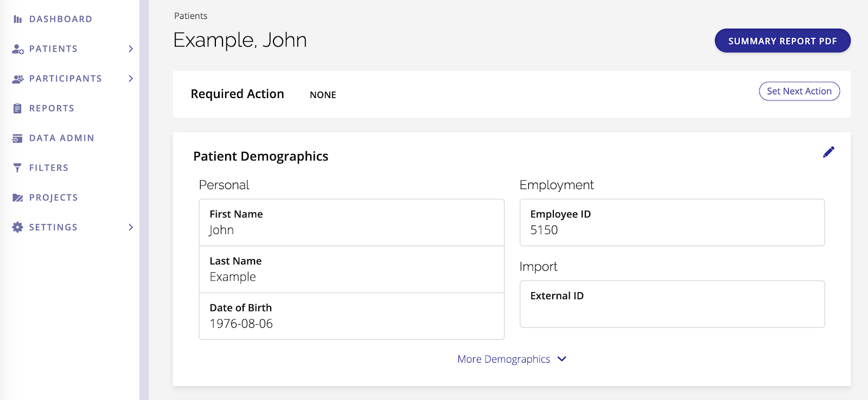
Task: Expand the Patients submenu chevron
Action: click(x=131, y=49)
